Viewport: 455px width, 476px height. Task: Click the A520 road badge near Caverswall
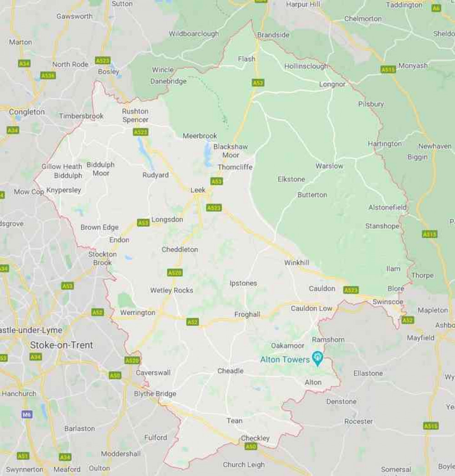tap(132, 360)
